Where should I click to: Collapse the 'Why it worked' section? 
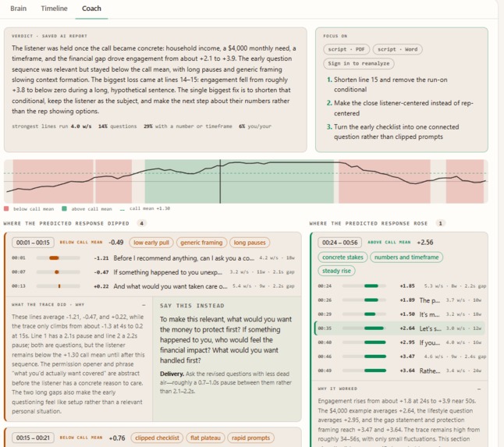tap(479, 388)
